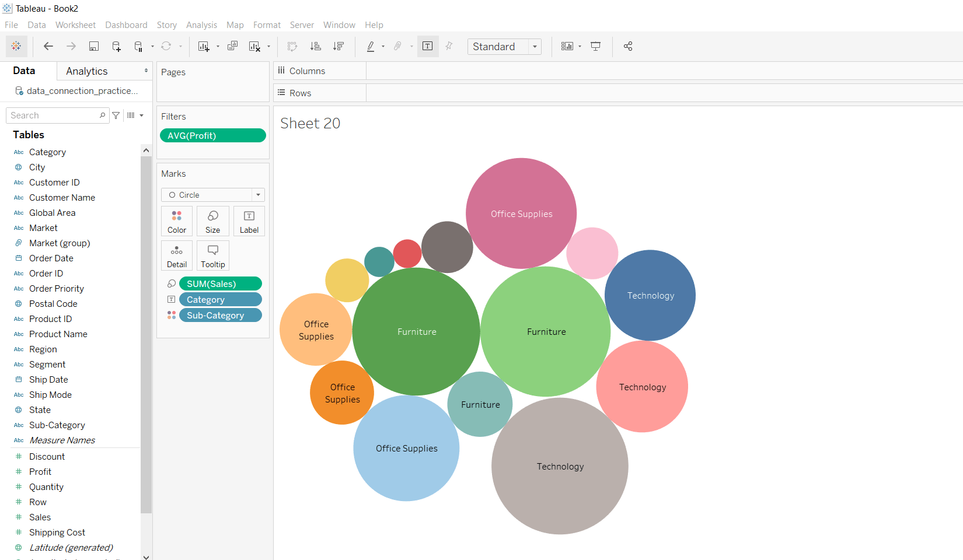Click the dark green Furniture bubble
963x560 pixels.
[x=416, y=331]
